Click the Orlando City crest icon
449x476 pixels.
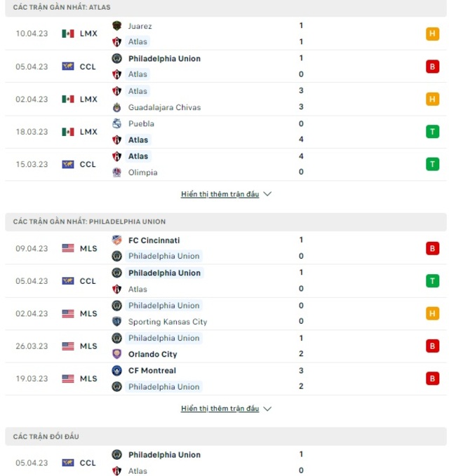point(116,354)
